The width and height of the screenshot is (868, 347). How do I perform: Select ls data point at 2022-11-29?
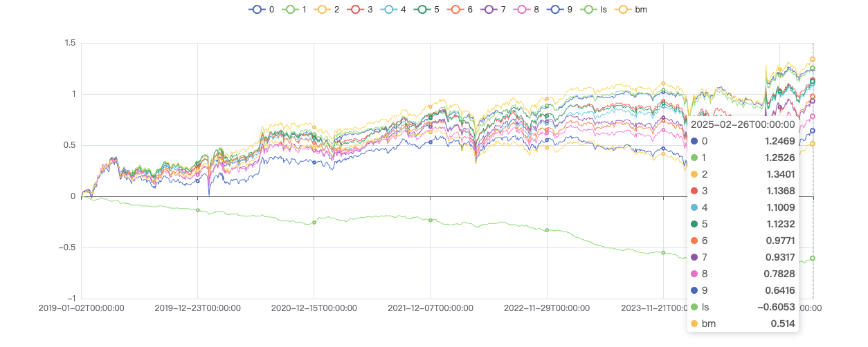tap(547, 230)
